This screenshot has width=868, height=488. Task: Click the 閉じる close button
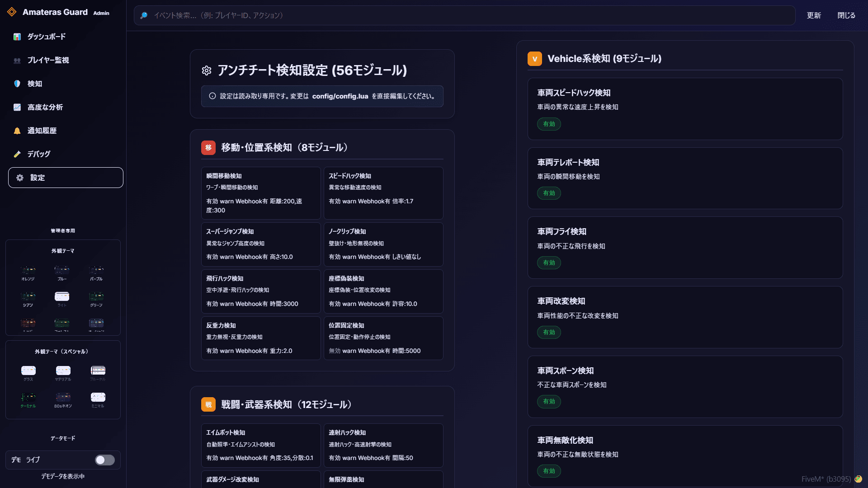pos(846,15)
